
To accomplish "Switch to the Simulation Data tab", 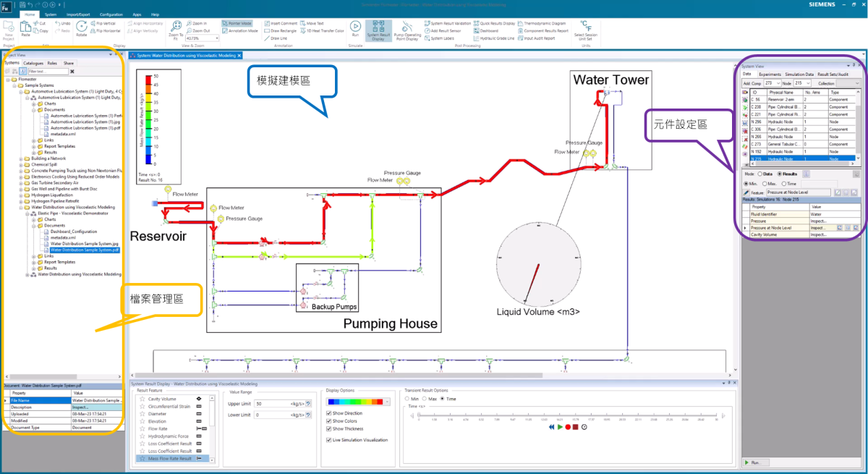I will coord(799,74).
